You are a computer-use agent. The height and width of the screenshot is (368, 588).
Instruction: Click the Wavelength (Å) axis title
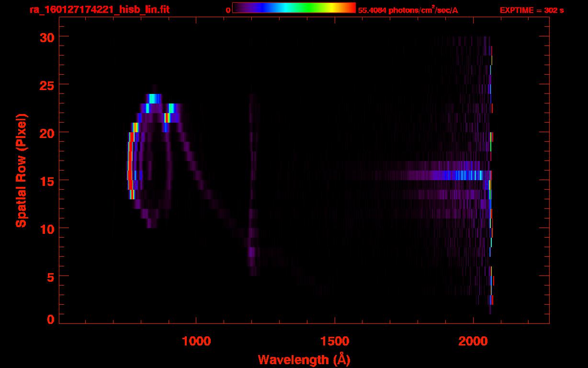tap(304, 359)
